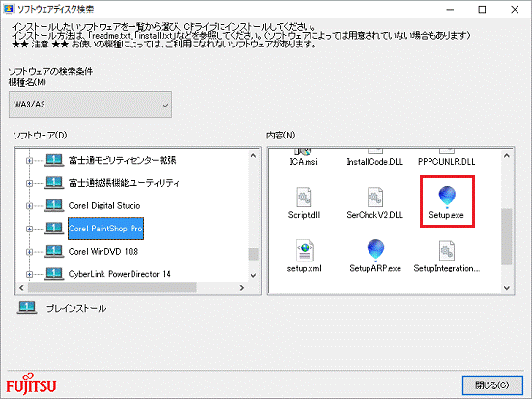The image size is (532, 399).
Task: Click the ソフトウェア(D) label
Action: [40, 136]
